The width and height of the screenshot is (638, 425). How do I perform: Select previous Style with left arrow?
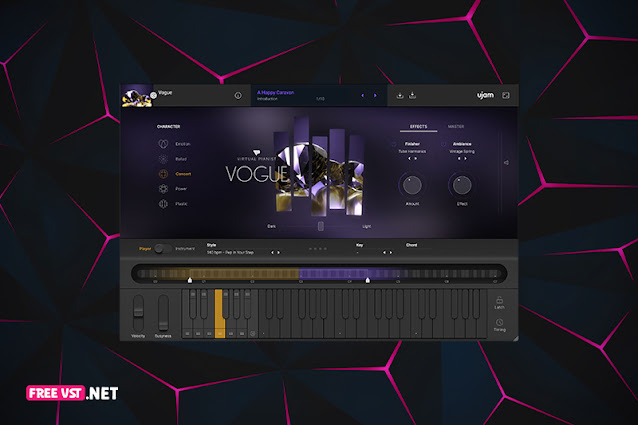click(x=272, y=253)
